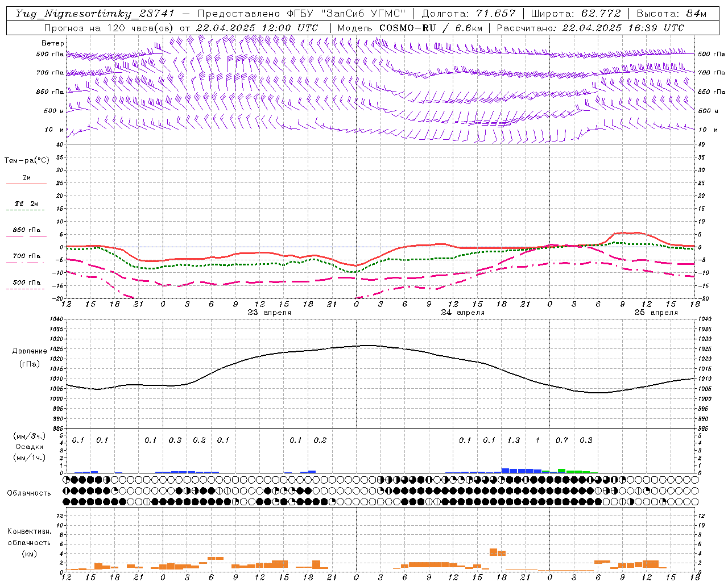Image resolution: width=728 pixels, height=582 pixels.
Task: Click the 'Тем-ра(°C)' temperature panel label
Action: pos(27,161)
